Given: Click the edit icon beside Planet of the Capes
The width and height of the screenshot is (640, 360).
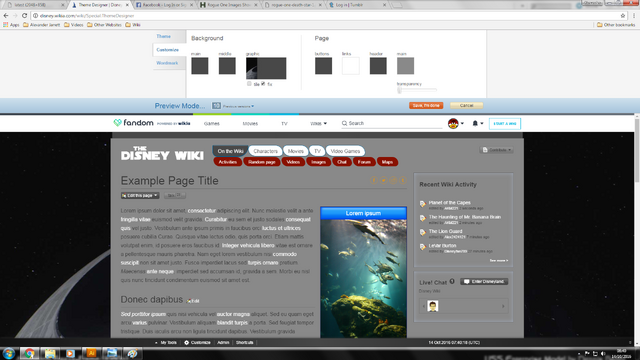Looking at the screenshot, I should point(423,204).
